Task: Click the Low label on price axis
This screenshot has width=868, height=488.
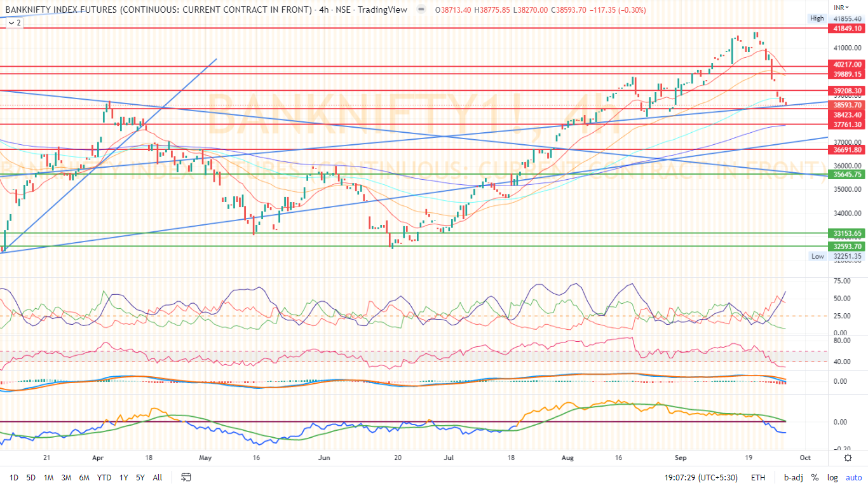Action: [x=818, y=256]
